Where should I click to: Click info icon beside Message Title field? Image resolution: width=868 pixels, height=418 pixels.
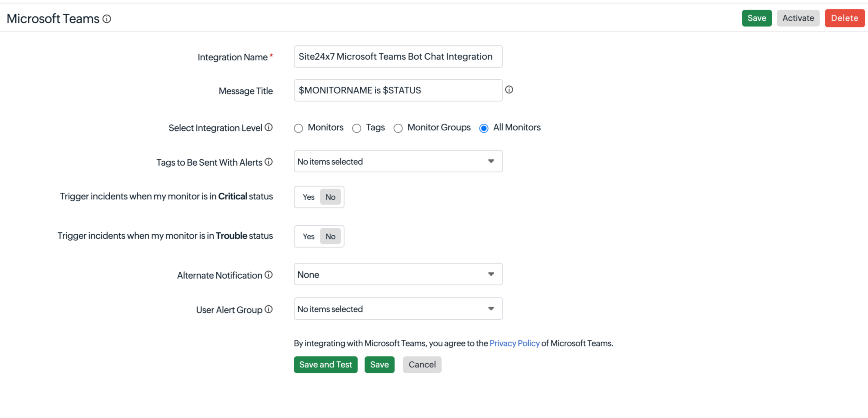509,90
